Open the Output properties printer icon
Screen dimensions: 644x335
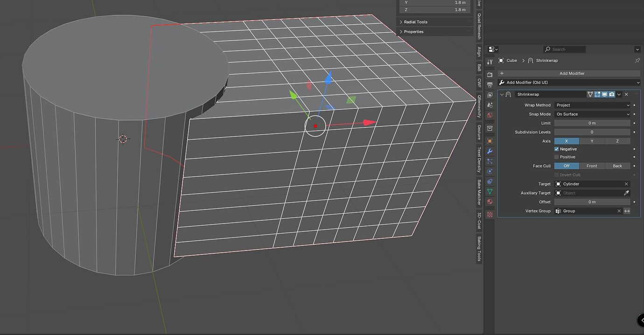(490, 85)
